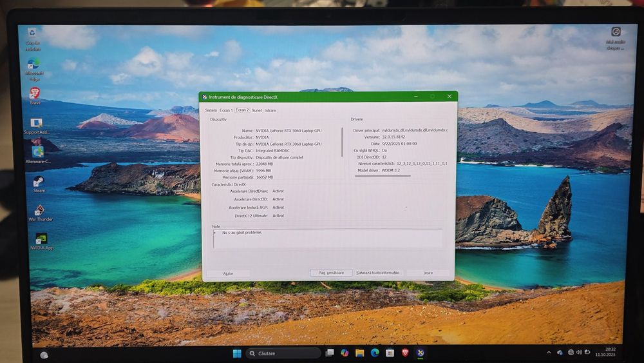644x363 pixels.
Task: Click the Cu siglă WHQL value Da
Action: tap(384, 150)
